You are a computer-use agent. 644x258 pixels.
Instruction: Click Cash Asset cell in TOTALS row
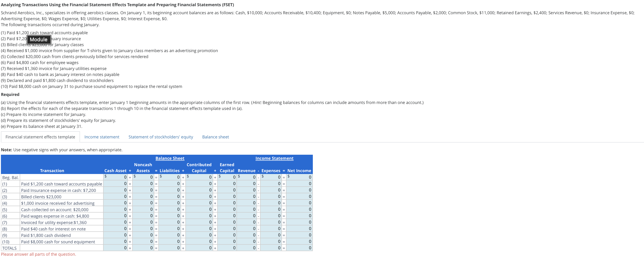coord(116,248)
